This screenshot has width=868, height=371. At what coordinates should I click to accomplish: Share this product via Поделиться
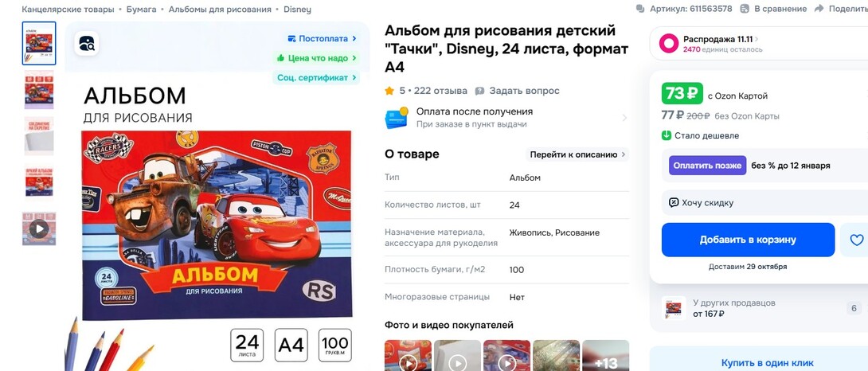point(840,9)
